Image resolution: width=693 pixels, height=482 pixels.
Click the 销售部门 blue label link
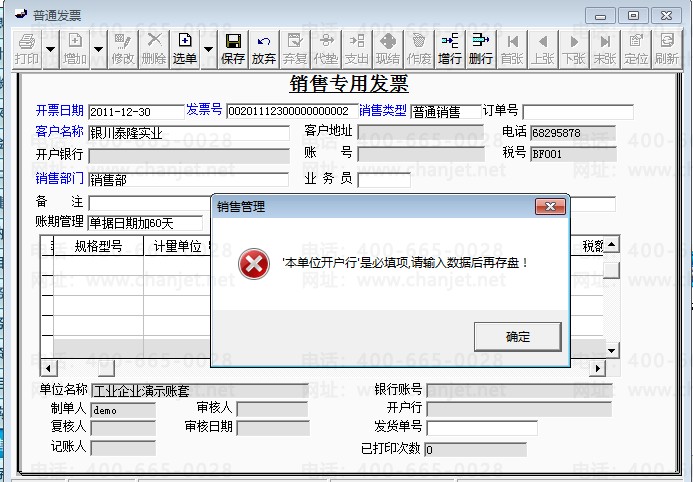[x=60, y=178]
